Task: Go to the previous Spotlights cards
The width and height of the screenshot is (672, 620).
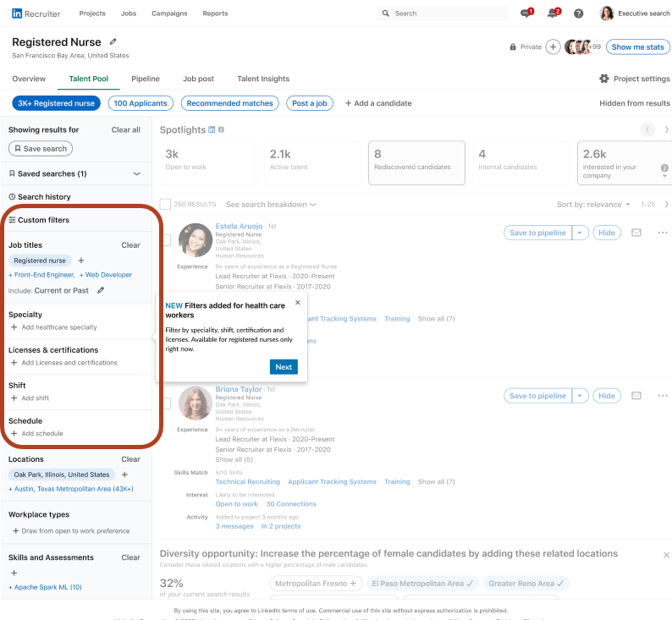Action: 647,129
